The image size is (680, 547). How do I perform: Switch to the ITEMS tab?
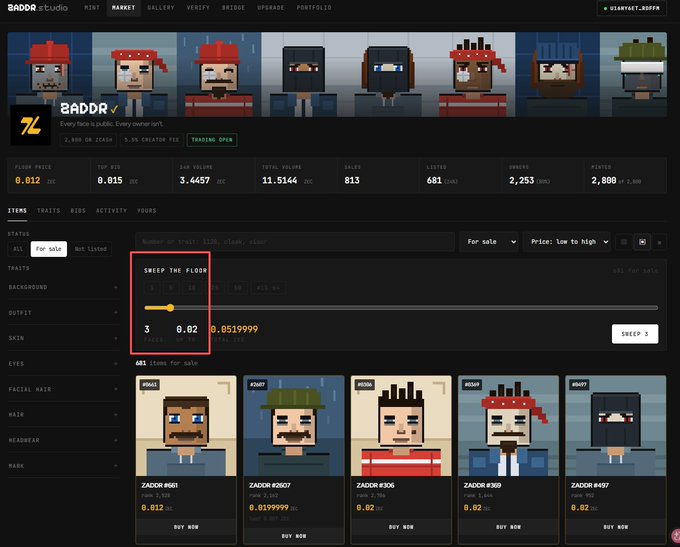click(x=17, y=210)
